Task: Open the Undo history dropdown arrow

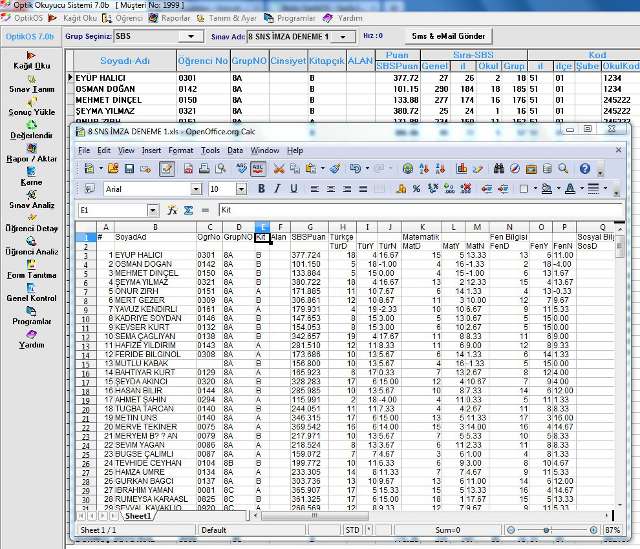Action: tap(367, 169)
